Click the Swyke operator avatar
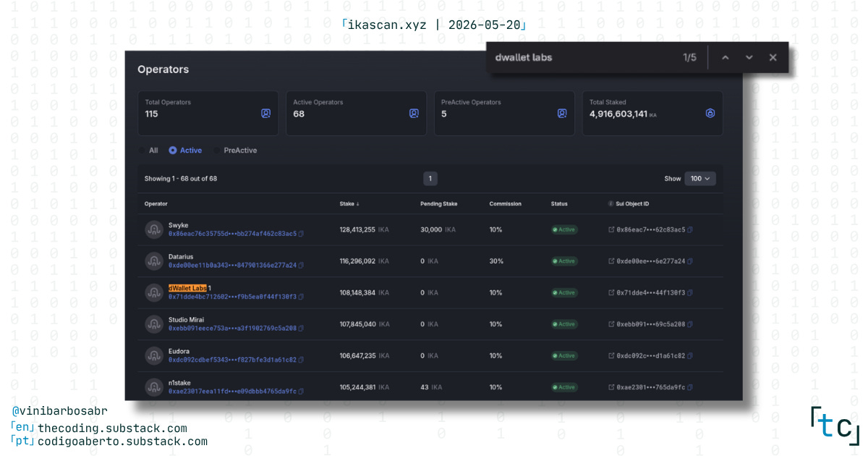The width and height of the screenshot is (868, 456). coord(153,229)
